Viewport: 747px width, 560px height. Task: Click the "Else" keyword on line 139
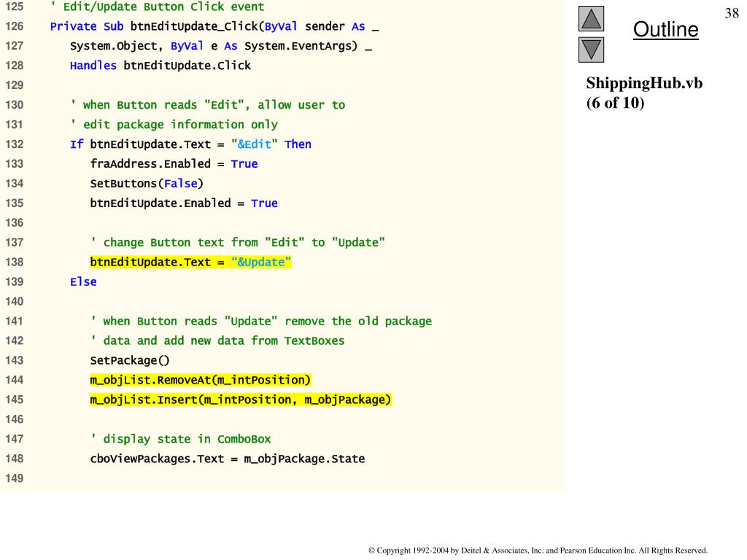(83, 281)
